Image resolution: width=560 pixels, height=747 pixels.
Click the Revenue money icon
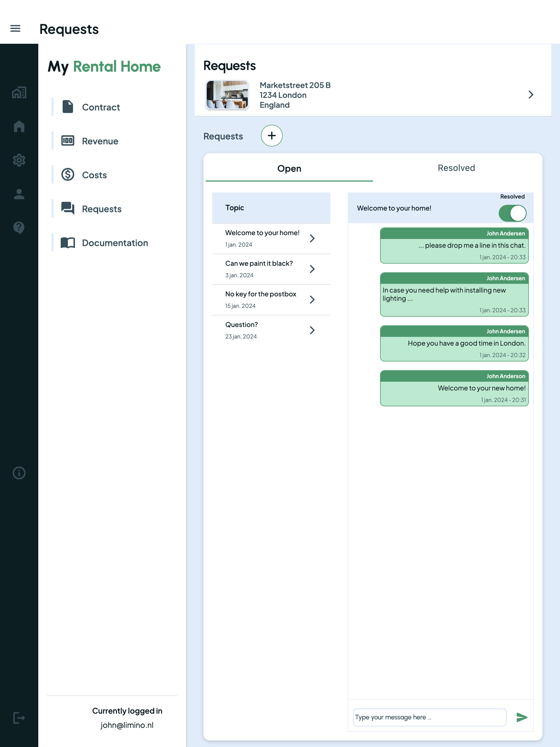click(68, 141)
